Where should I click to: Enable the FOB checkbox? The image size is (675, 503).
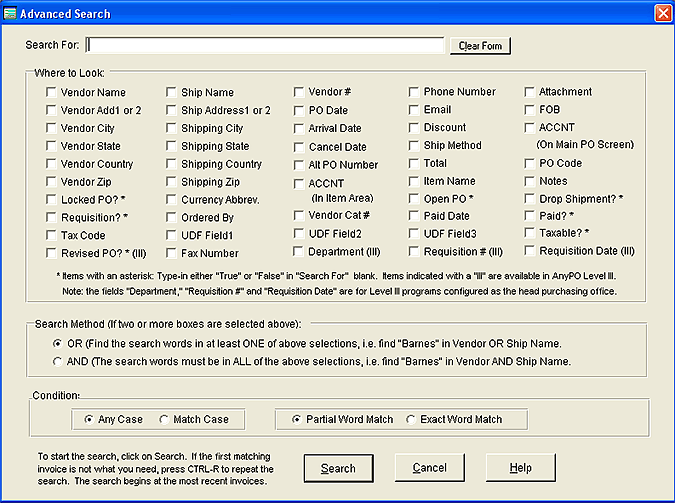[529, 110]
